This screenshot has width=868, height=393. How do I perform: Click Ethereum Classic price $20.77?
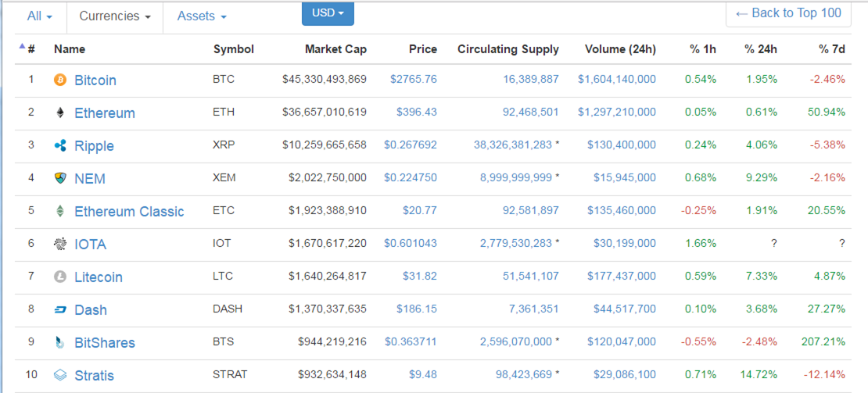(420, 211)
